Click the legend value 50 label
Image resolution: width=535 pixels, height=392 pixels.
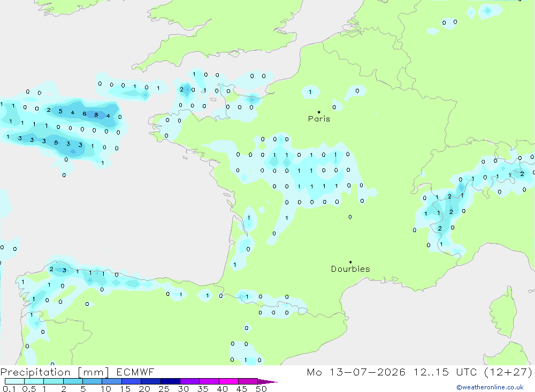pyautogui.click(x=262, y=389)
